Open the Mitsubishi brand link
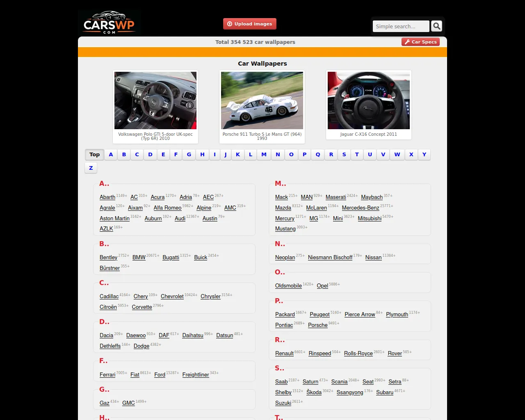 tap(370, 219)
